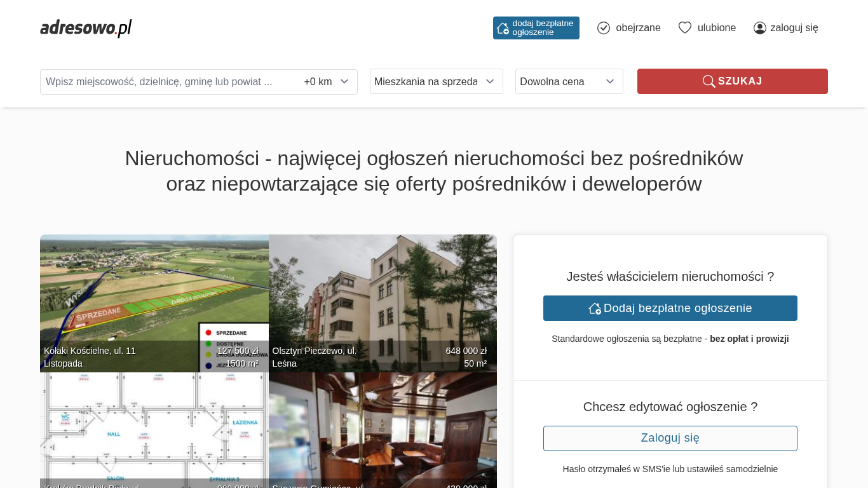868x488 pixels.
Task: Click the outlined Zaloguj się button
Action: [670, 438]
